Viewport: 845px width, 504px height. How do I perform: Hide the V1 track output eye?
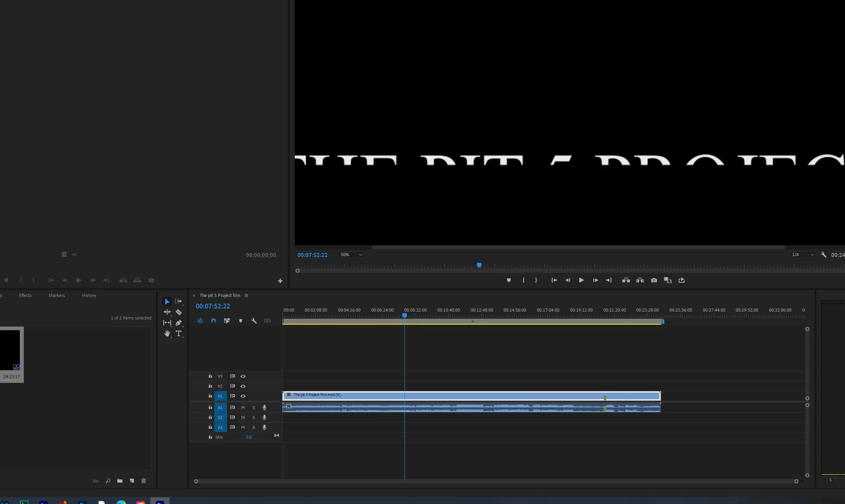(x=243, y=396)
